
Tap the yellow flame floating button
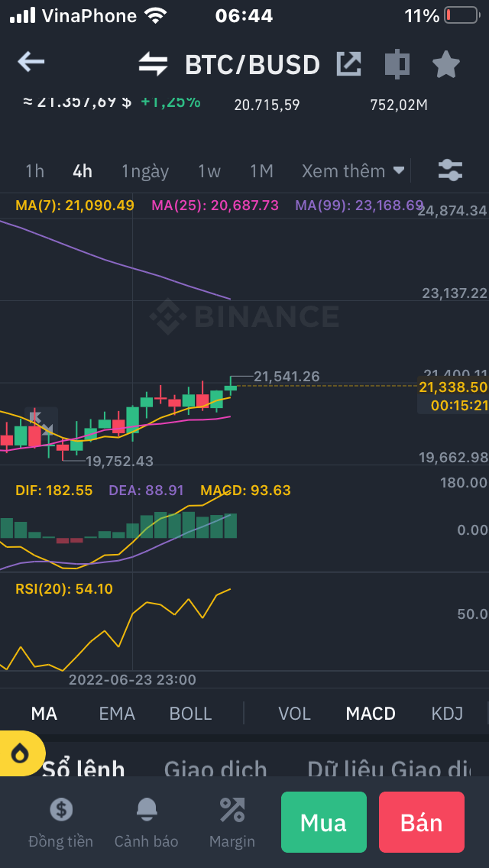pyautogui.click(x=21, y=753)
